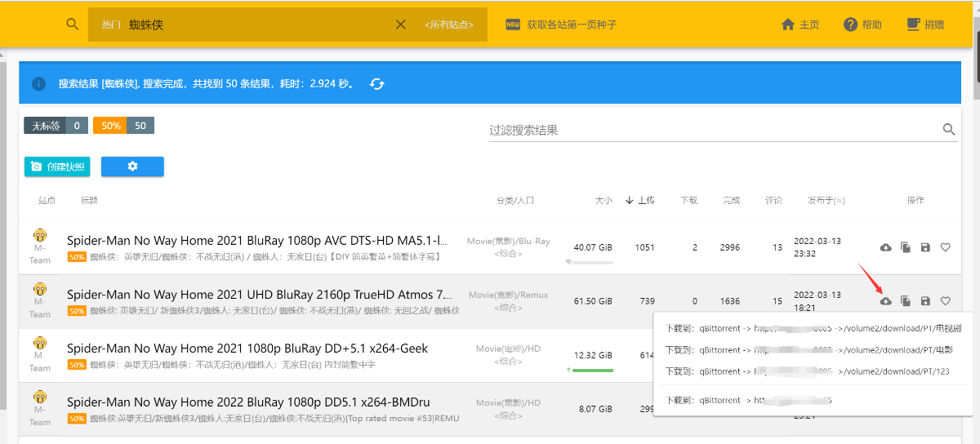This screenshot has height=444, width=980.
Task: Focus the 过滤搜索结果 filter input
Action: click(710, 131)
